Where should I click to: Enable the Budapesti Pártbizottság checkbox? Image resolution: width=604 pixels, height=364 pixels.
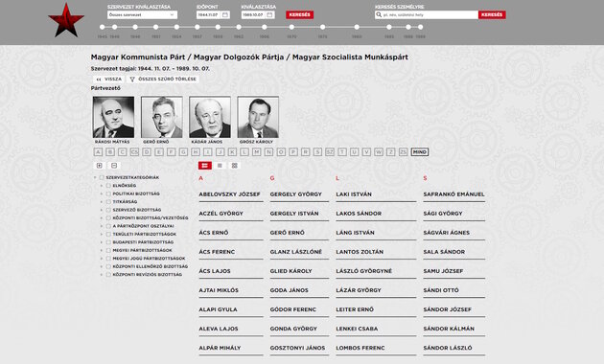coord(108,242)
